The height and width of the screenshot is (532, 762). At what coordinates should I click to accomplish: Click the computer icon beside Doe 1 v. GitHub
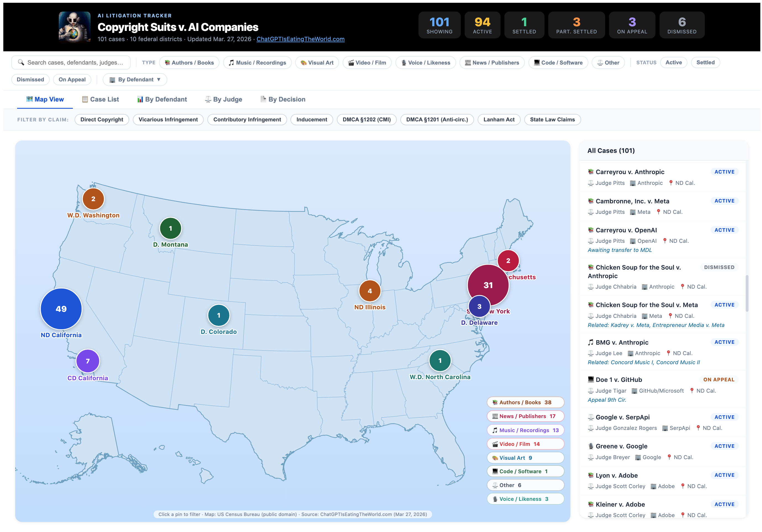(591, 379)
